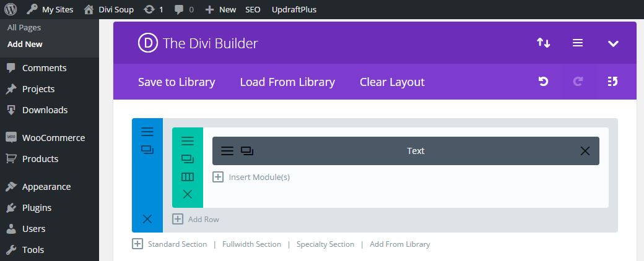
Task: Click Add Row
Action: (196, 219)
